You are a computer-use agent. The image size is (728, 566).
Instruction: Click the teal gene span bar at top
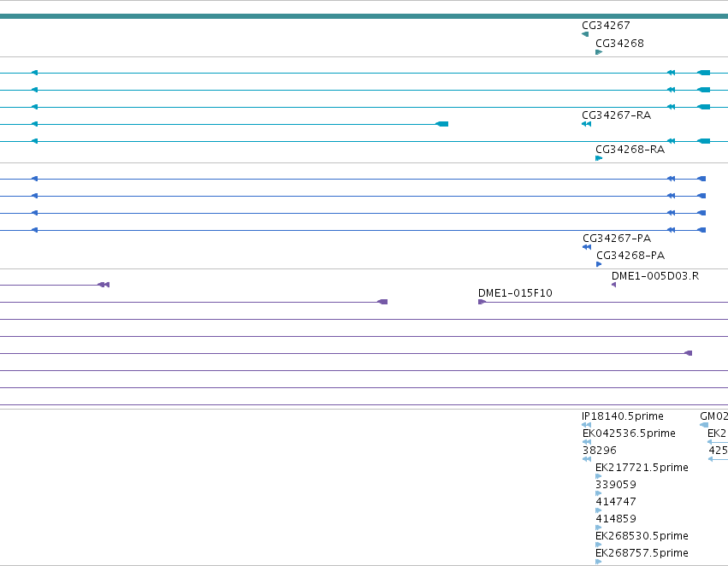(x=364, y=16)
